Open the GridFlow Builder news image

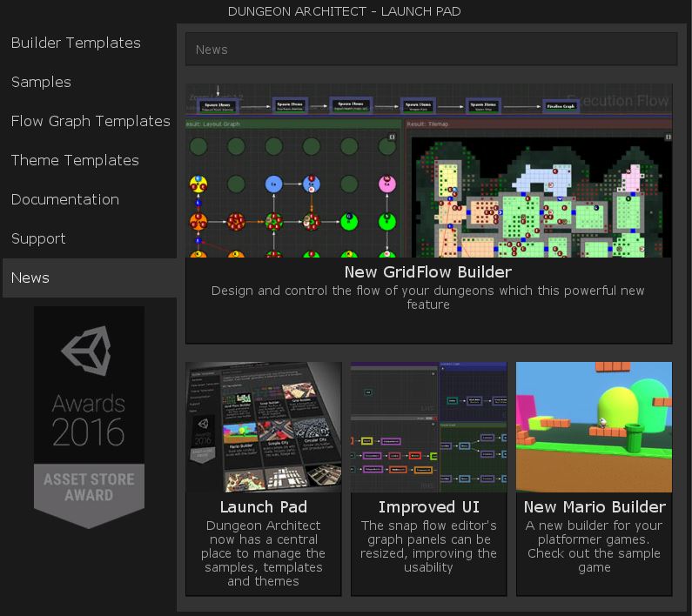coord(428,171)
